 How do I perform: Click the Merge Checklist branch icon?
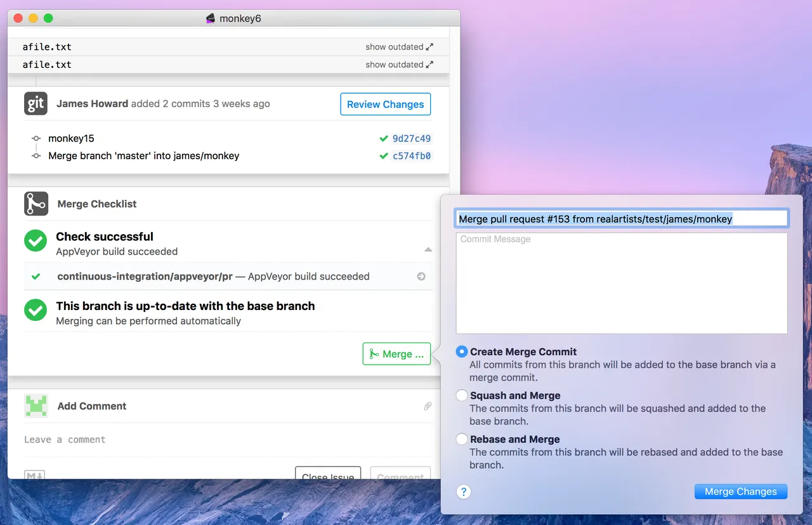(x=36, y=204)
